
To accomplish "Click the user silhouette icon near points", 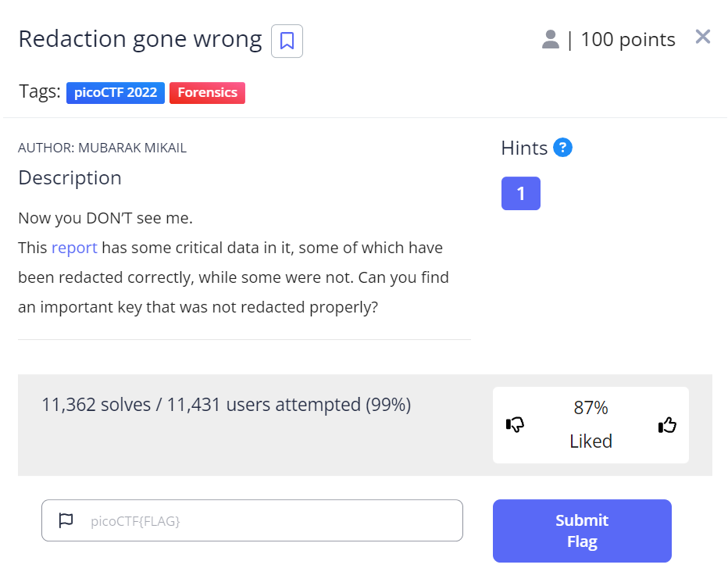I will (551, 40).
